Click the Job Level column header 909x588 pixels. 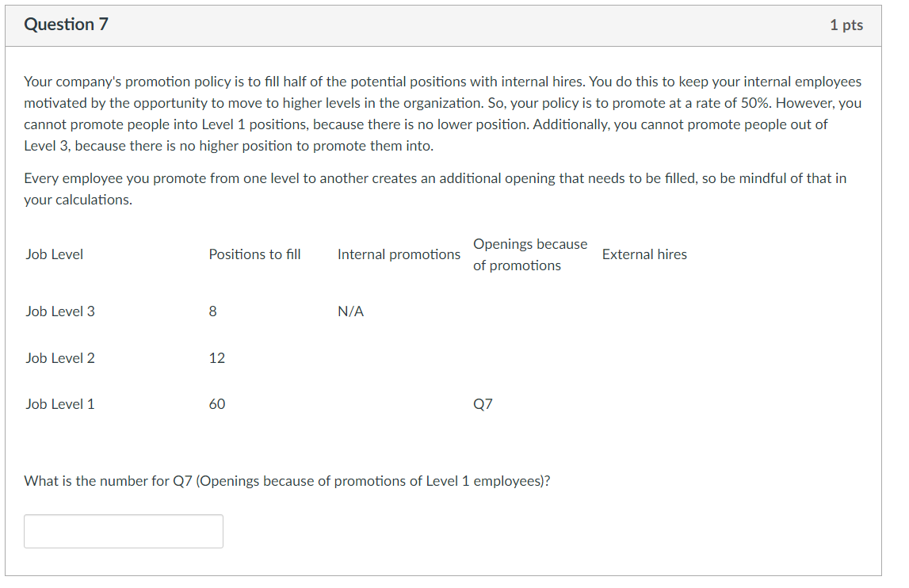[54, 254]
